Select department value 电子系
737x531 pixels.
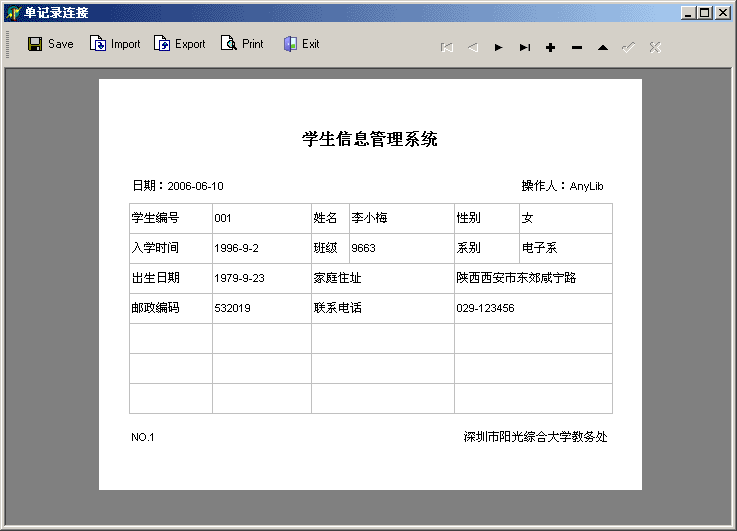[x=566, y=248]
